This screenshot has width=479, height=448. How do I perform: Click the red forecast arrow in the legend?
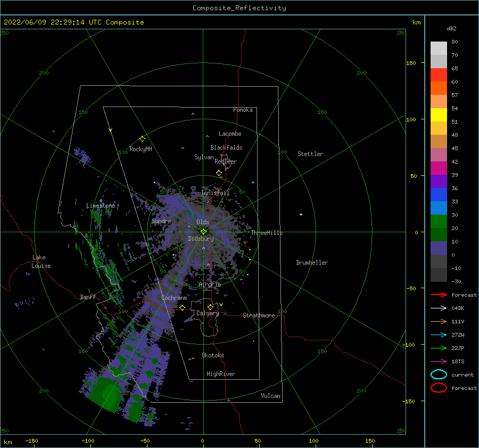(x=439, y=295)
